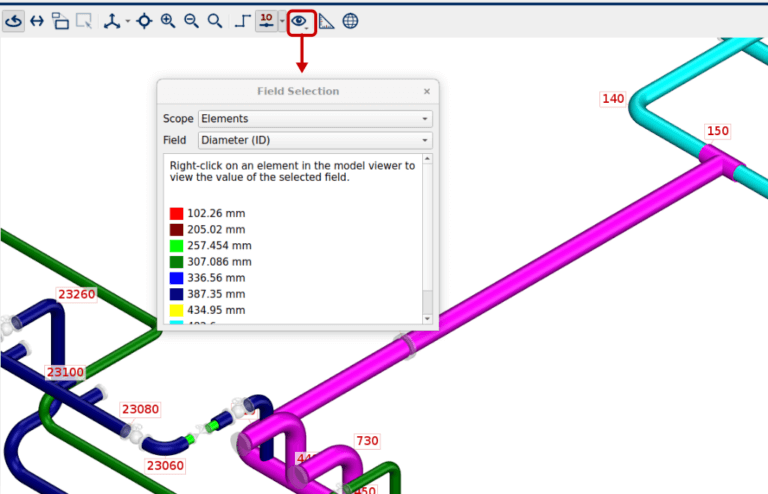
Task: Click legend list scrollbar up arrow
Action: tap(427, 159)
